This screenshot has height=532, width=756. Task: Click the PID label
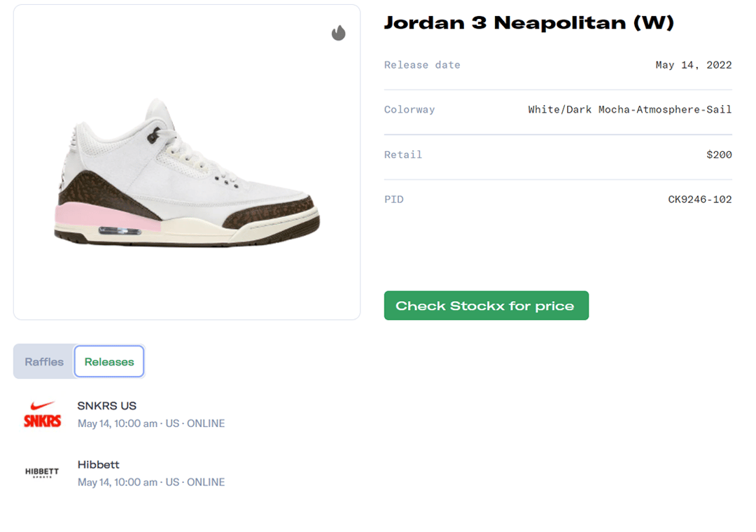[394, 199]
